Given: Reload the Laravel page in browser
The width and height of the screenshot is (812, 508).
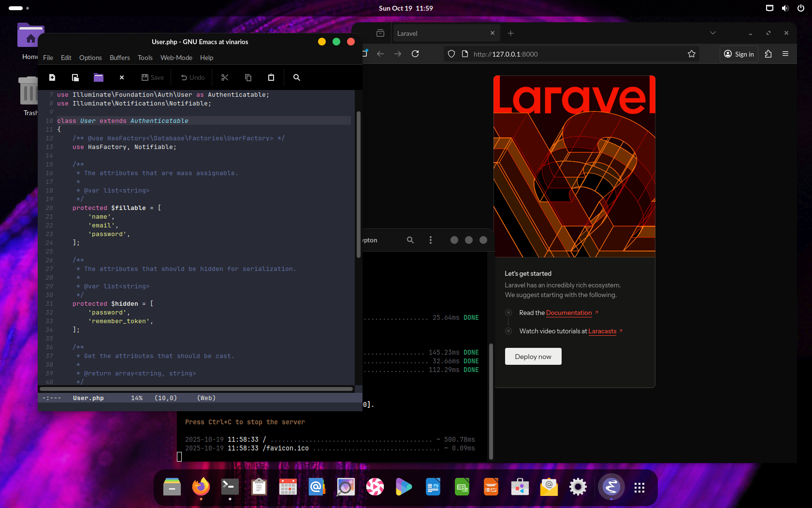Looking at the screenshot, I should [415, 54].
